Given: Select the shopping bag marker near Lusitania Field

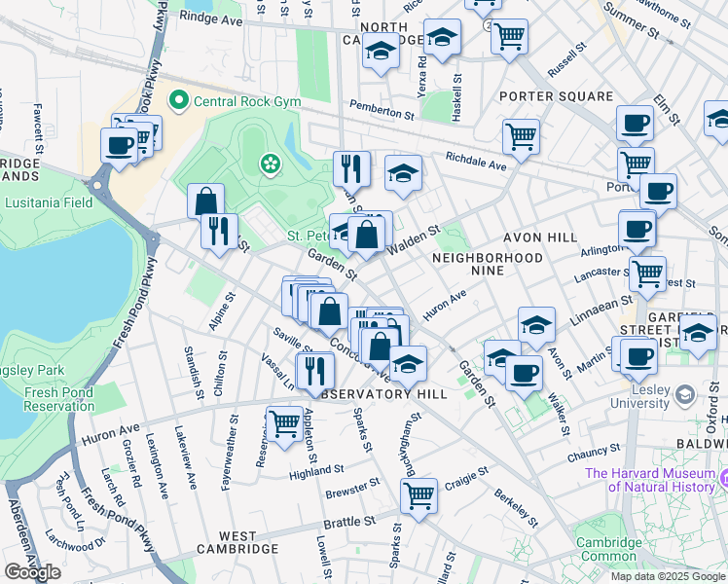Looking at the screenshot, I should (x=206, y=201).
